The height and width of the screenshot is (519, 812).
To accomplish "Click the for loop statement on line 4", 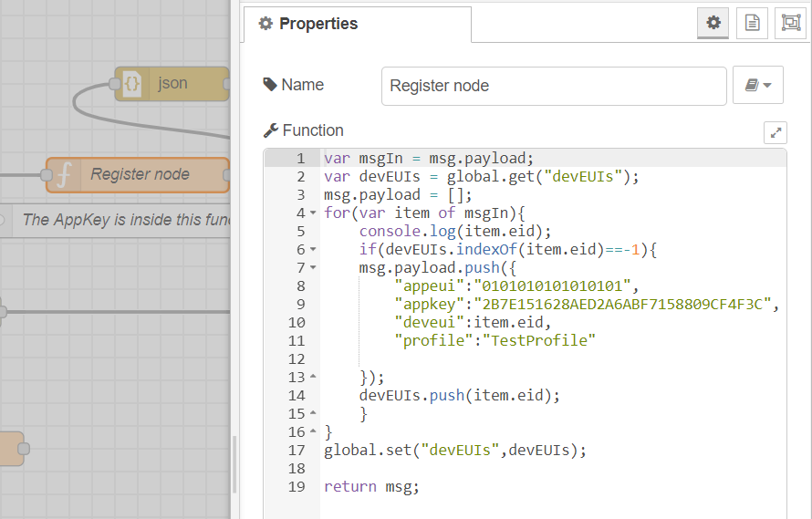I will click(424, 213).
